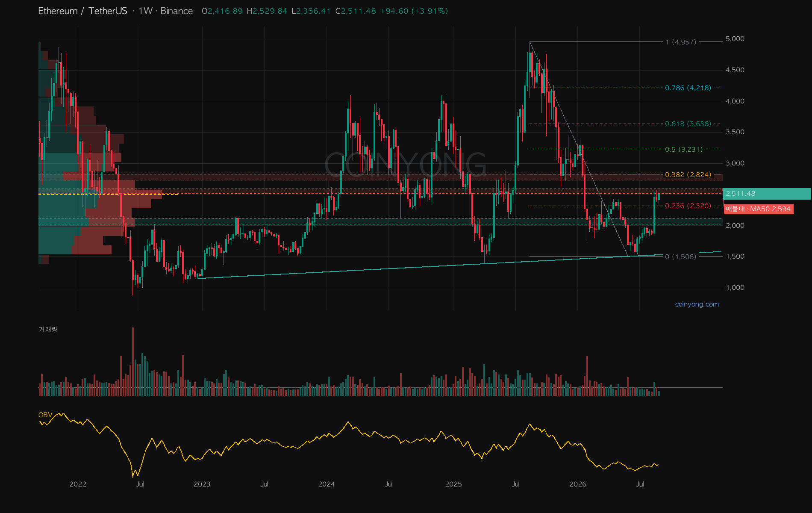Open the coinyong.com link
This screenshot has height=513, width=812.
pos(697,304)
